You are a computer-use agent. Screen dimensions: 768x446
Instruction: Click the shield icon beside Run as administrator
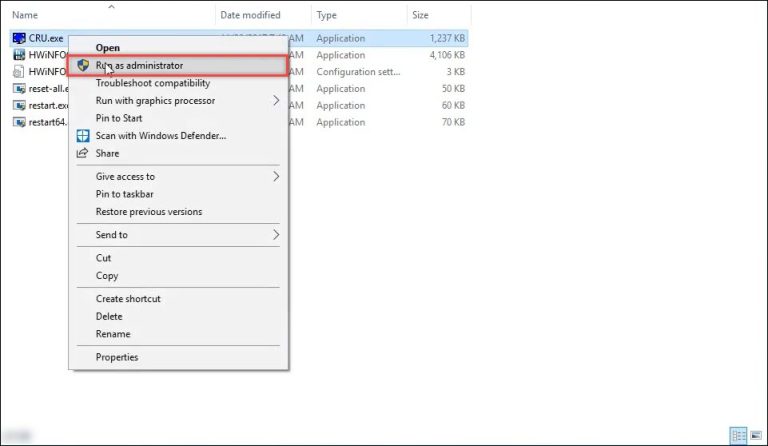(84, 65)
